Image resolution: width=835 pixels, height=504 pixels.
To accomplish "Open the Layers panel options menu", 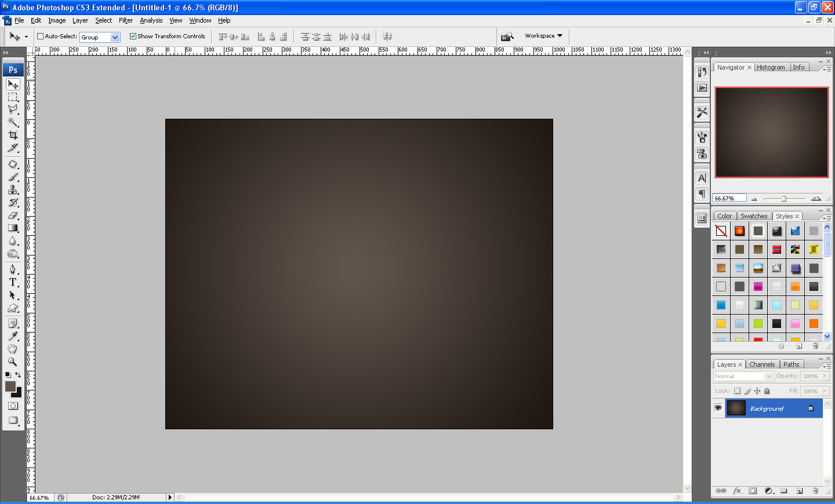I will pyautogui.click(x=827, y=366).
